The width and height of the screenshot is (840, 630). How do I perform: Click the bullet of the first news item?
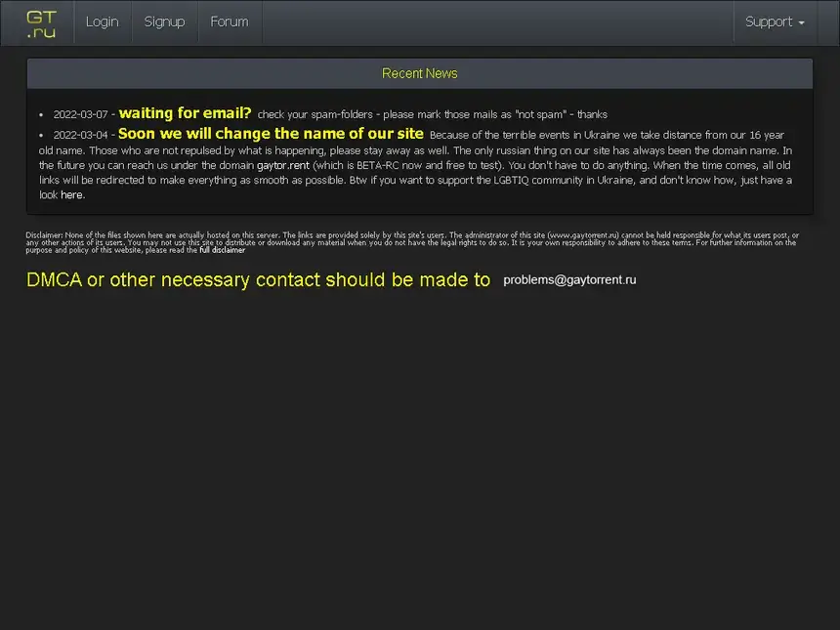click(41, 115)
